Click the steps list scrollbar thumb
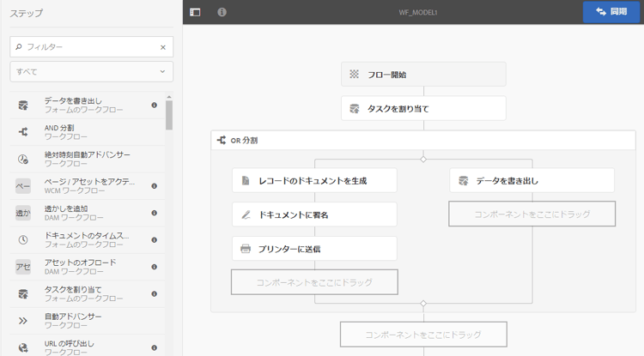The height and width of the screenshot is (356, 644). coord(169,115)
